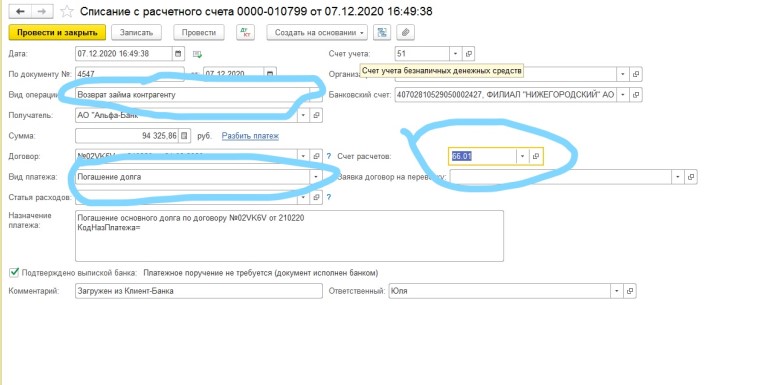776x385 pixels.
Task: Expand the Банковский счет dropdown arrow
Action: [x=623, y=95]
